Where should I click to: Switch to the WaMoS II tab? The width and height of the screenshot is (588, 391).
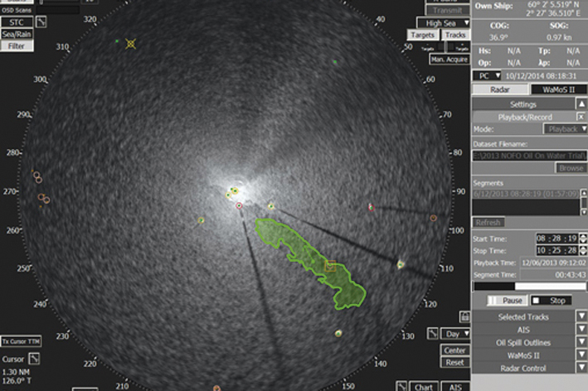[557, 89]
